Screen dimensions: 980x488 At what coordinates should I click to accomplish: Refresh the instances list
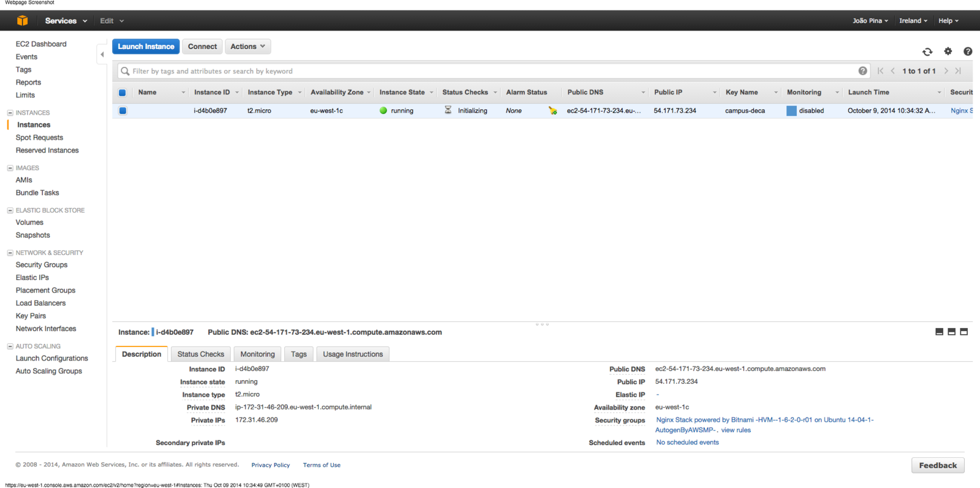927,51
